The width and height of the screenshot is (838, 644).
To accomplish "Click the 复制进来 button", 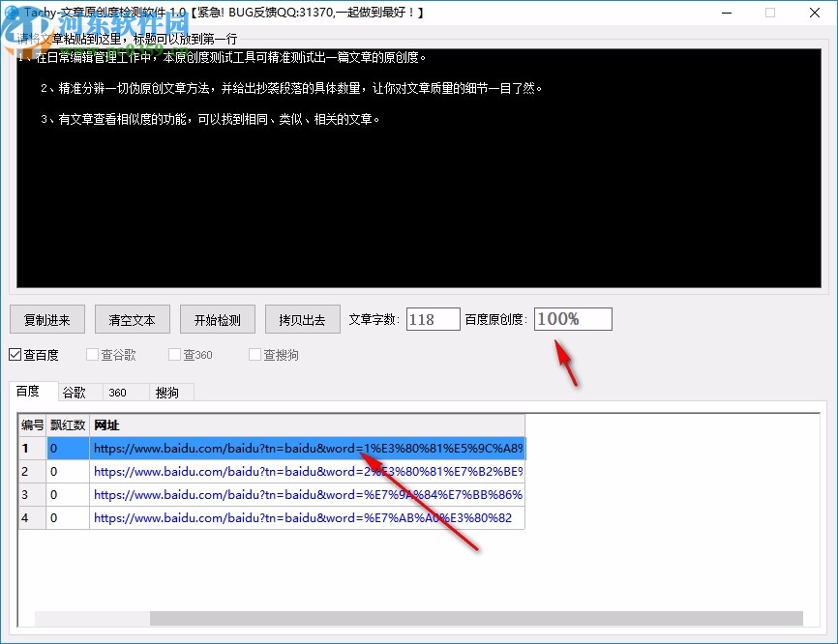I will 47,319.
